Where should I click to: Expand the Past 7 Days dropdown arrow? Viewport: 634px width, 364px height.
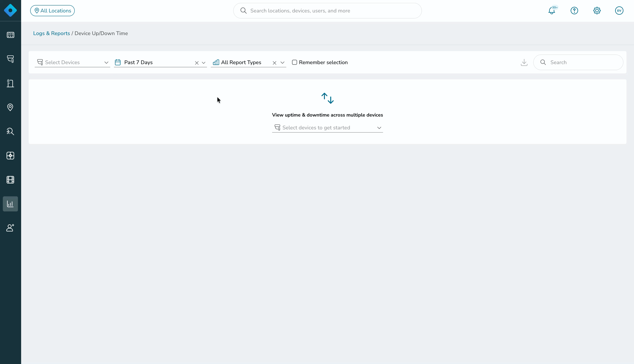204,63
